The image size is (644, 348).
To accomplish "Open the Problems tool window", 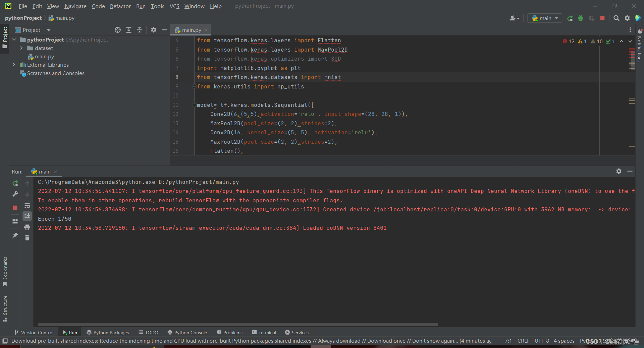I will [x=229, y=332].
